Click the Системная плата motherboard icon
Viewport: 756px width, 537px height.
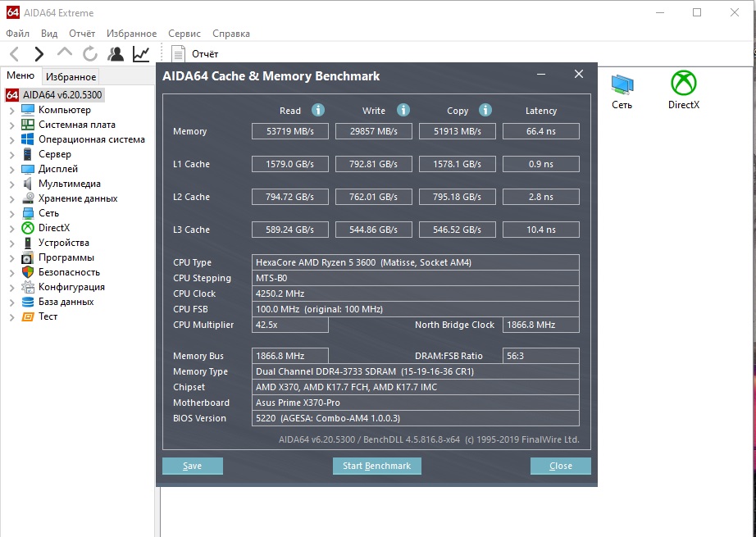(28, 125)
